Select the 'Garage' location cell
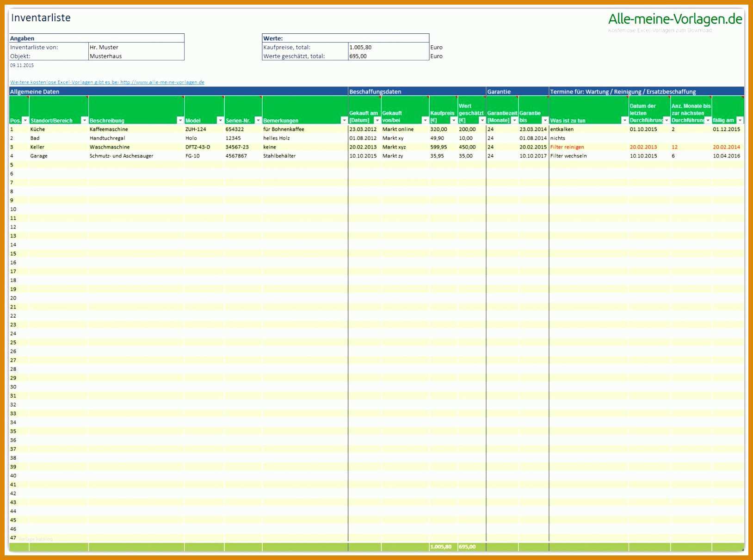The width and height of the screenshot is (753, 560). pos(58,156)
